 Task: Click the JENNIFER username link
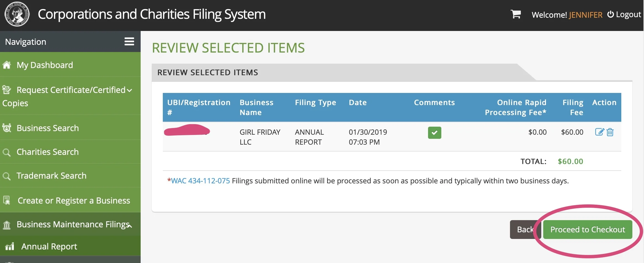pyautogui.click(x=586, y=15)
